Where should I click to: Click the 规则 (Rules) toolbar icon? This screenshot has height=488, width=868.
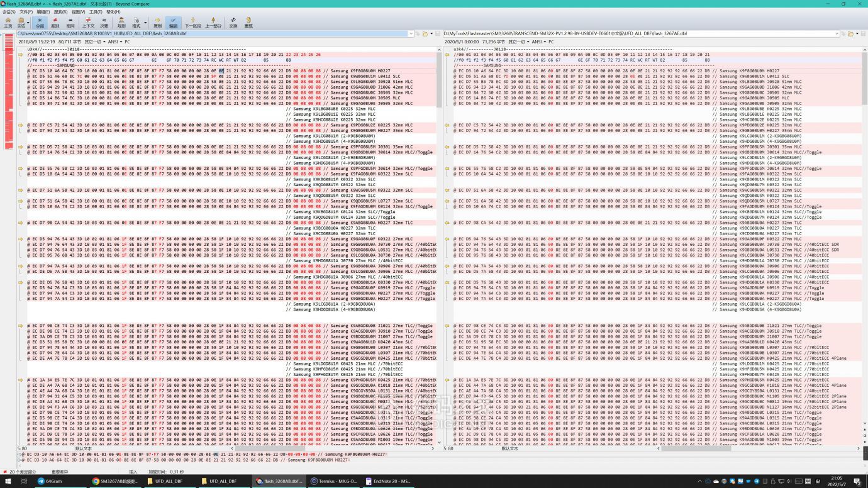click(121, 23)
